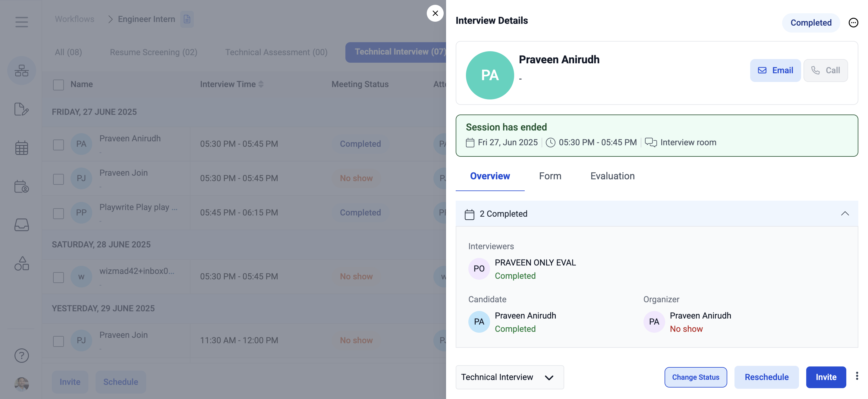This screenshot has width=868, height=399.
Task: Click the session date calendar icon
Action: point(470,143)
